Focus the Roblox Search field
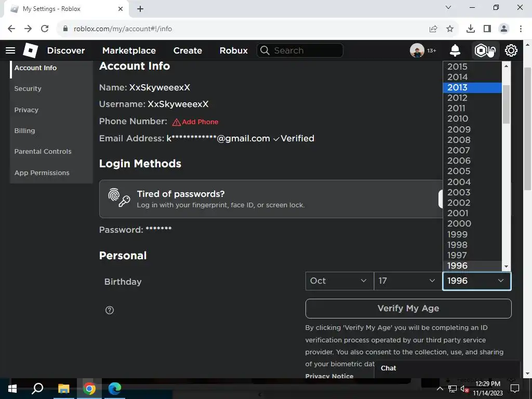The width and height of the screenshot is (532, 399). pyautogui.click(x=300, y=50)
